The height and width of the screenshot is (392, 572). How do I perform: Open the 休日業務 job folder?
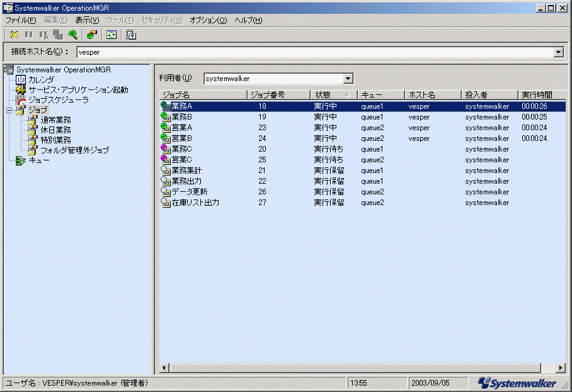pos(55,130)
